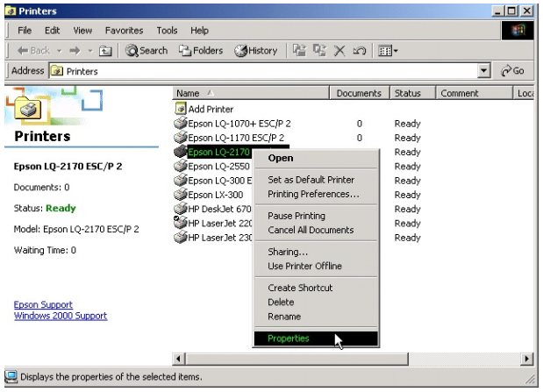Sort by the Name column header

point(250,93)
